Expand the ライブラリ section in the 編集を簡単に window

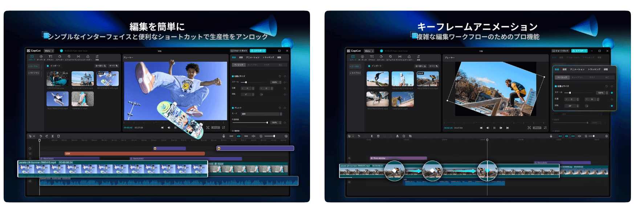click(34, 73)
